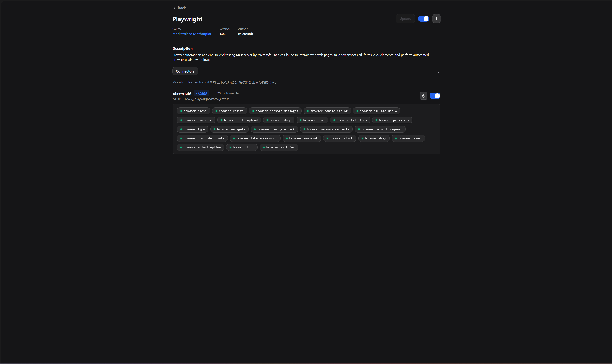Click the browser_type tool chip
This screenshot has width=612, height=364.
[x=192, y=129]
